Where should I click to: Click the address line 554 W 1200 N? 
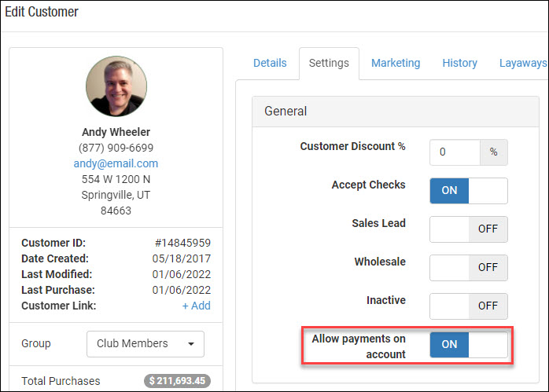click(x=116, y=179)
